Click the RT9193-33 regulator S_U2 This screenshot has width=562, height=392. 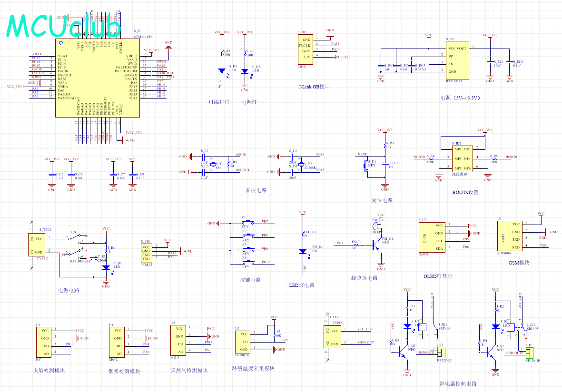tap(457, 60)
